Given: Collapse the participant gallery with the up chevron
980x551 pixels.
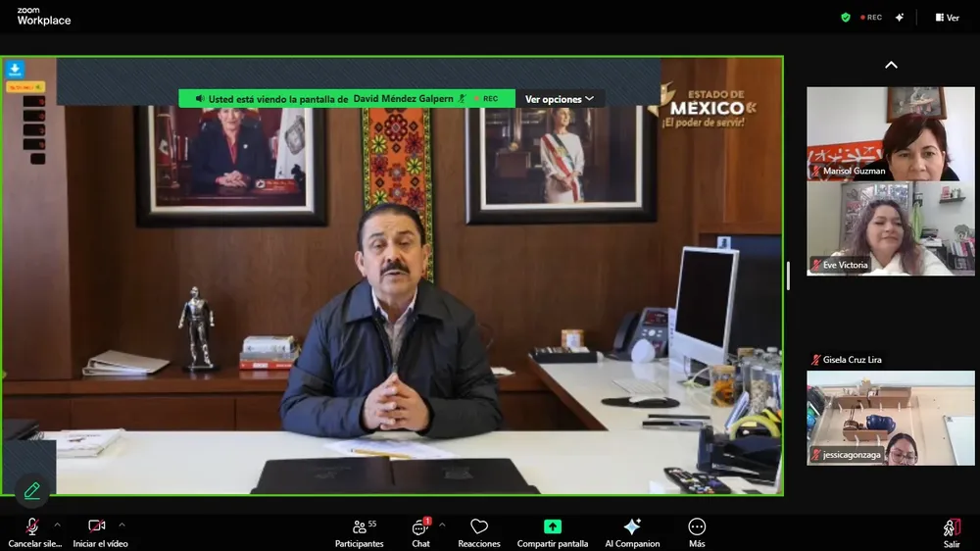Looking at the screenshot, I should pyautogui.click(x=891, y=66).
